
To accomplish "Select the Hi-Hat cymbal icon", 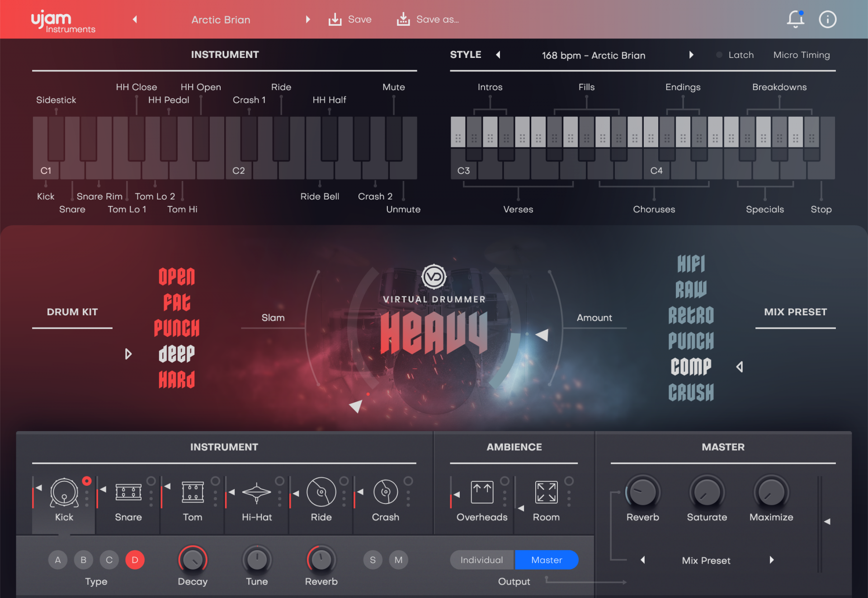I will pyautogui.click(x=256, y=492).
